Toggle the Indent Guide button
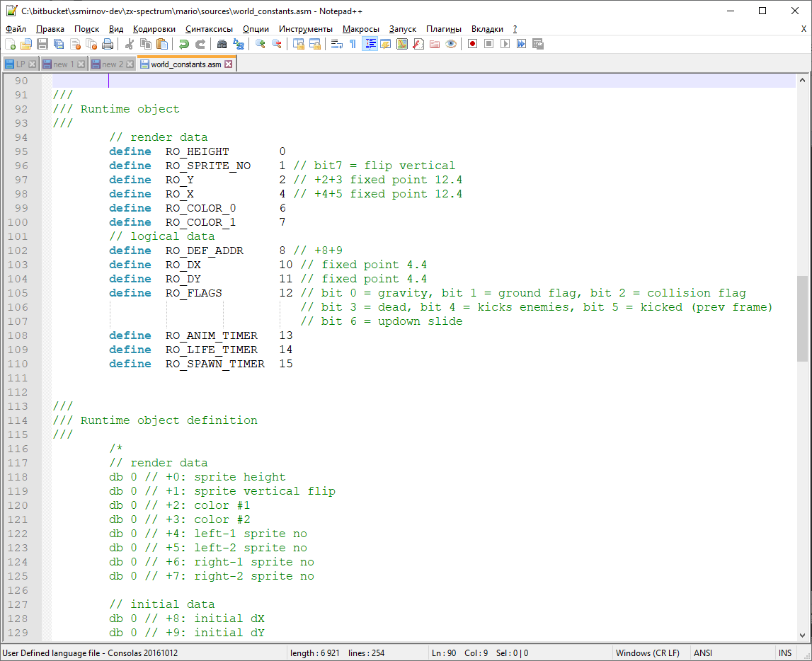The height and width of the screenshot is (661, 812). pos(370,44)
